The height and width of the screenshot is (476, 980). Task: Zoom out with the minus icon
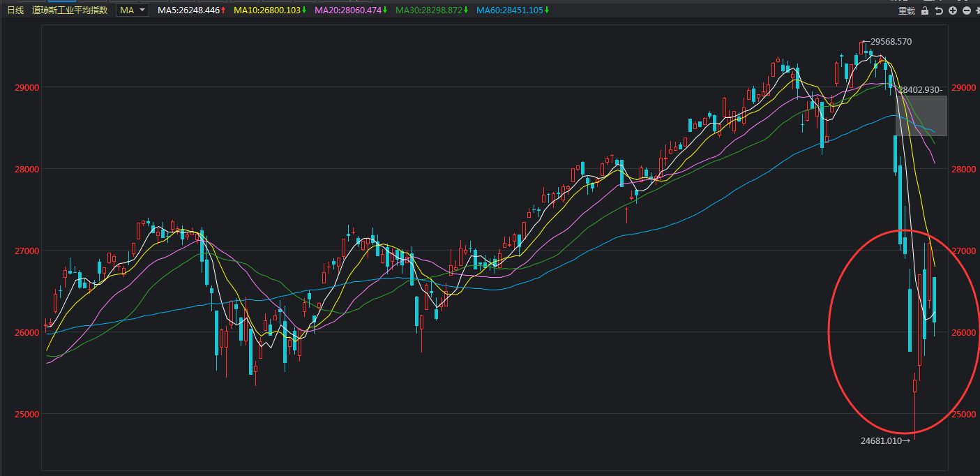(966, 10)
